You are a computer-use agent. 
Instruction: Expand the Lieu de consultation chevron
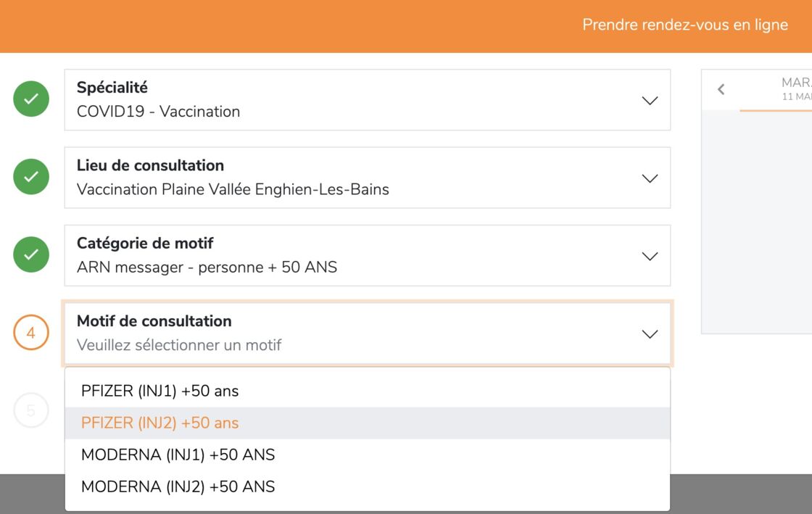click(x=650, y=178)
